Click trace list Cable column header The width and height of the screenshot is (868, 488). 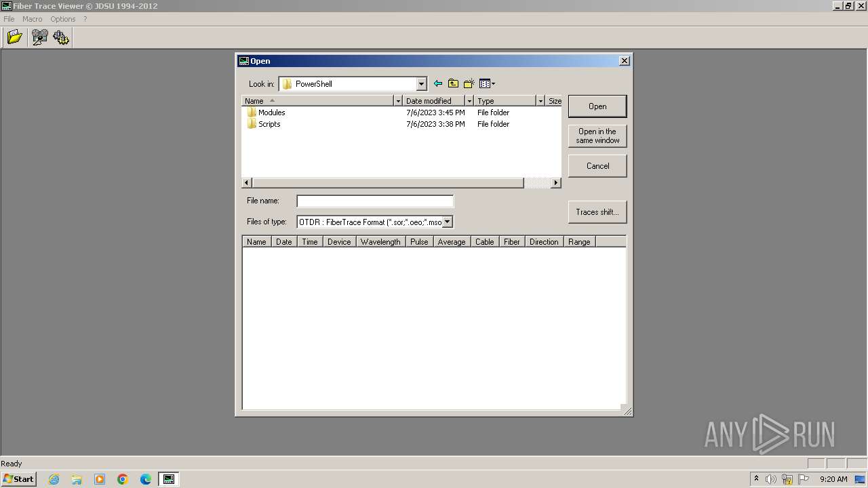point(485,242)
